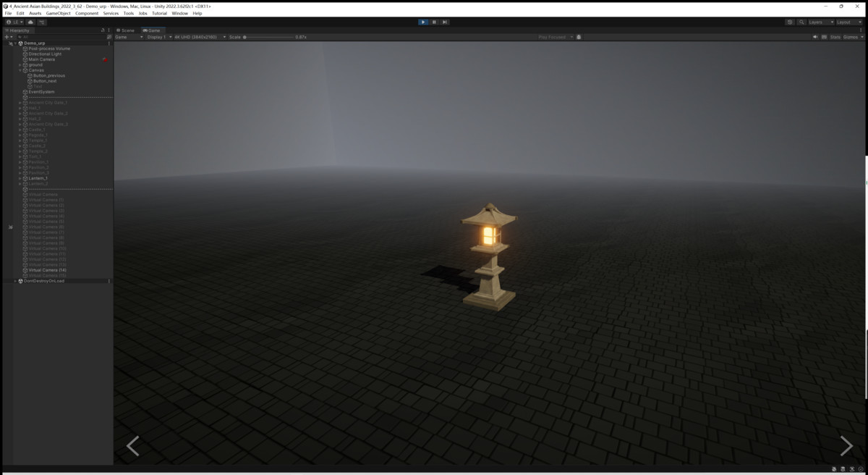
Task: Click the Pause button
Action: click(434, 22)
